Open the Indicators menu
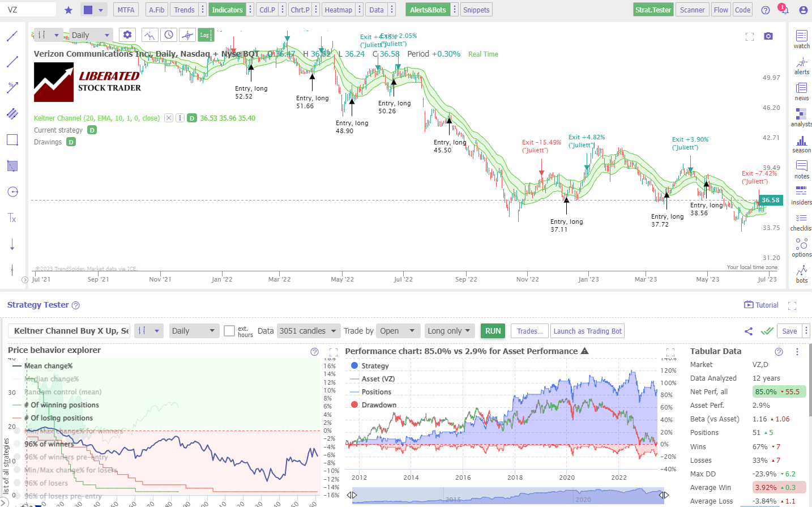The image size is (812, 507). pos(227,9)
